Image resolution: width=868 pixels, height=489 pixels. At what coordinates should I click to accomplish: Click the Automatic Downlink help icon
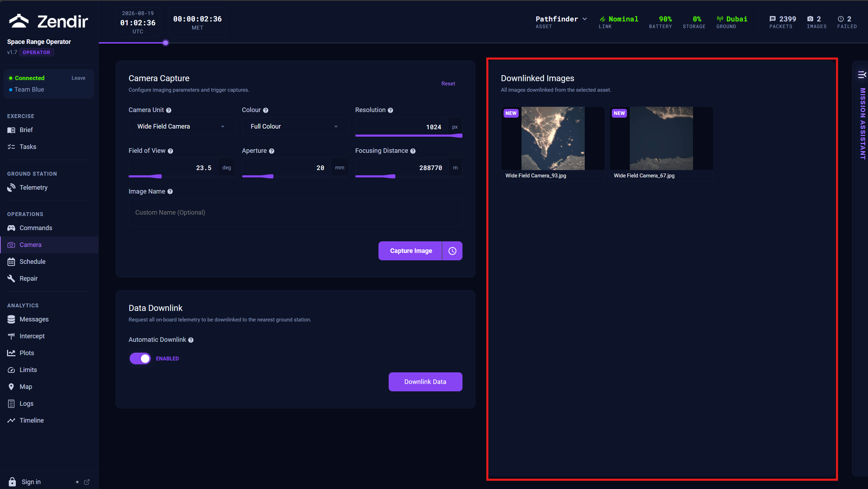point(191,340)
